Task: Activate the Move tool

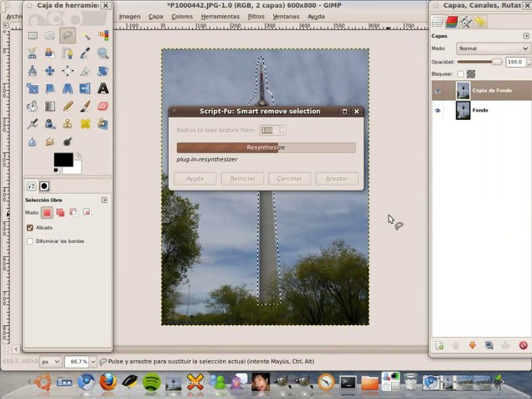Action: (50, 71)
